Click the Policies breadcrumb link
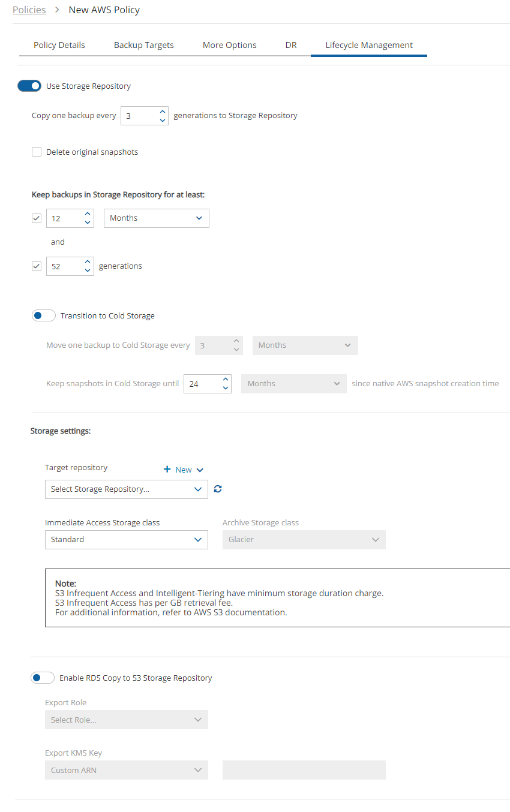This screenshot has height=812, width=510. pyautogui.click(x=29, y=10)
